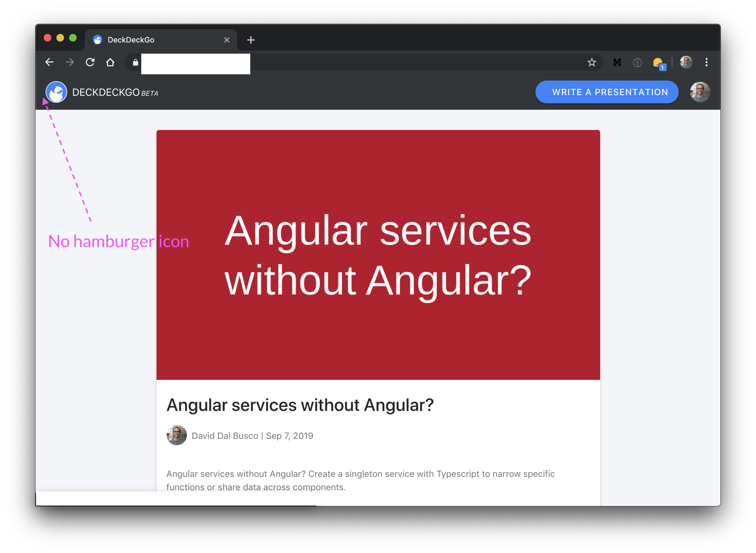Select the browser home icon
756x553 pixels.
tap(111, 62)
